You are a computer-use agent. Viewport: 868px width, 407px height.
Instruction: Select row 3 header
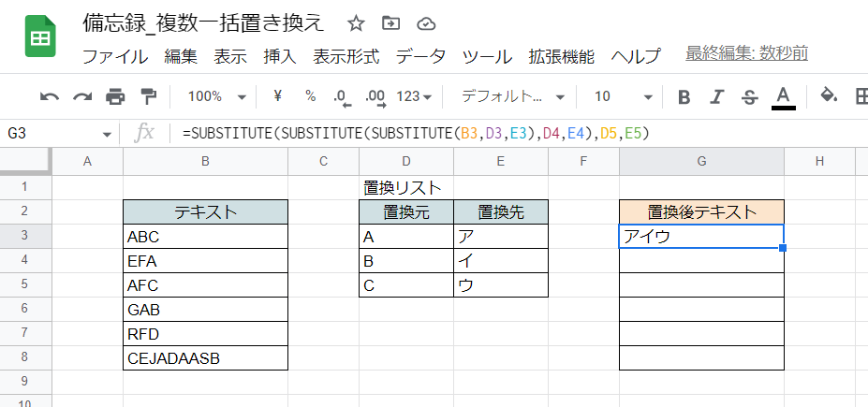tap(23, 236)
